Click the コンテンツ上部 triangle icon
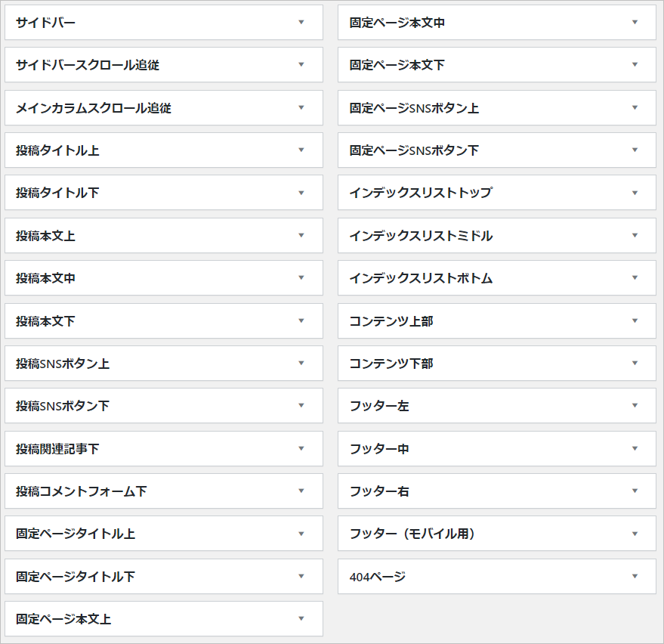 click(635, 320)
